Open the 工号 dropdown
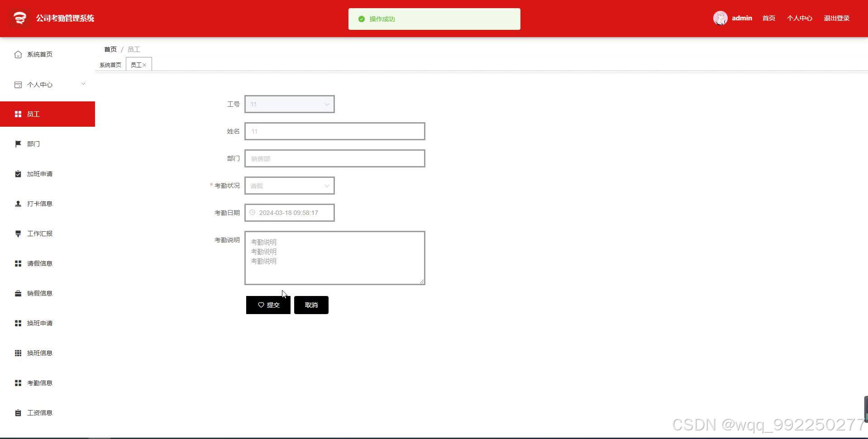This screenshot has height=439, width=868. point(290,104)
